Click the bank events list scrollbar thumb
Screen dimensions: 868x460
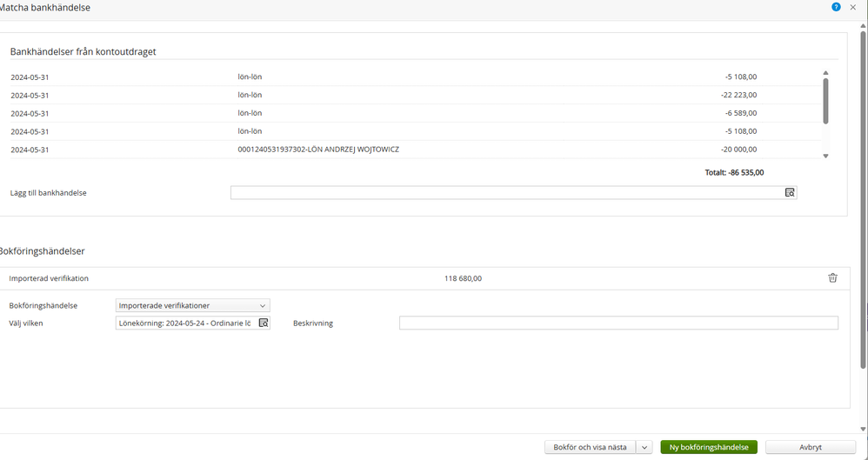coord(825,101)
